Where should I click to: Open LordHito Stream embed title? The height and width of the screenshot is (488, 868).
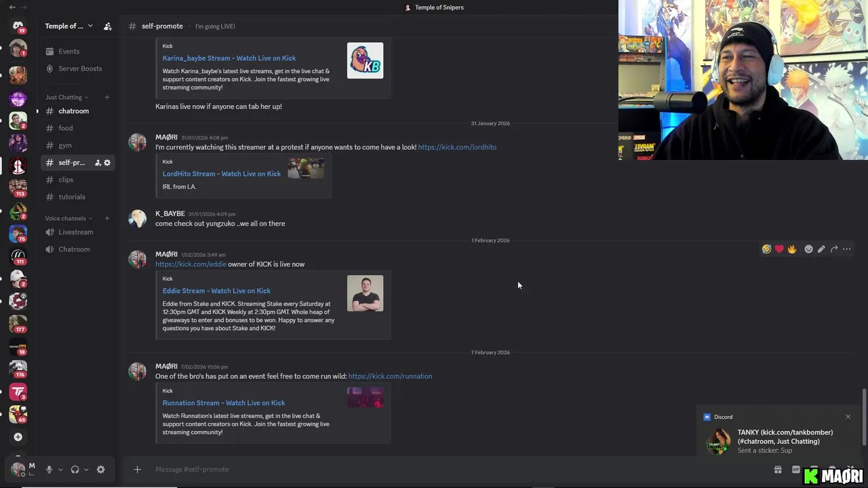[222, 174]
